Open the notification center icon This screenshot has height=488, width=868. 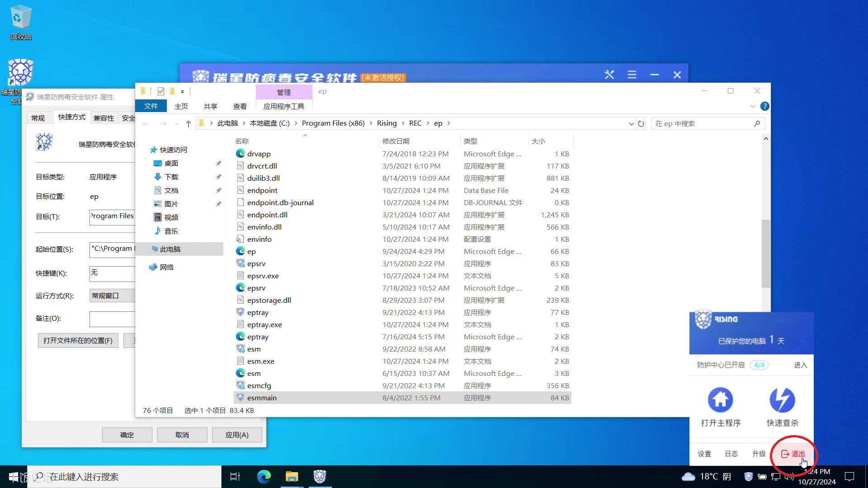click(849, 476)
